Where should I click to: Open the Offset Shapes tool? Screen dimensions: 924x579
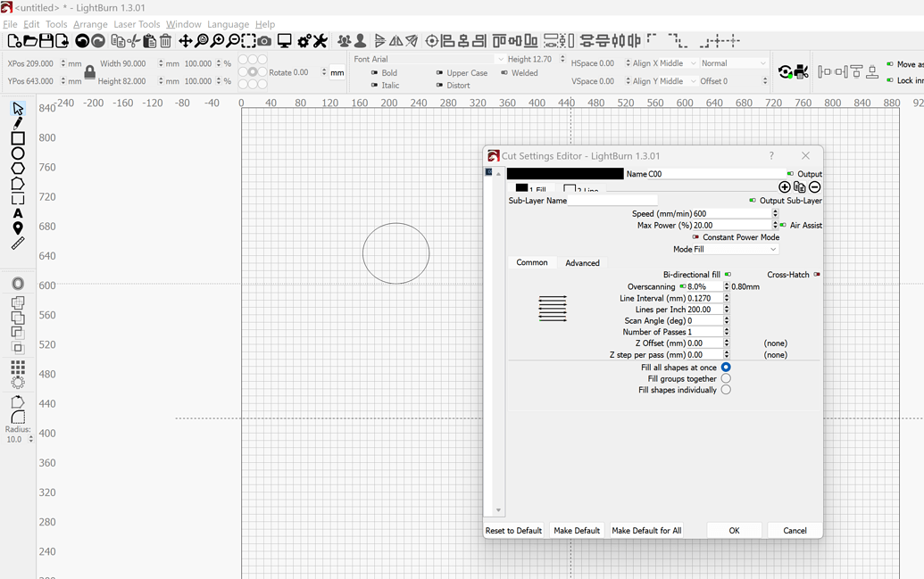point(18,284)
